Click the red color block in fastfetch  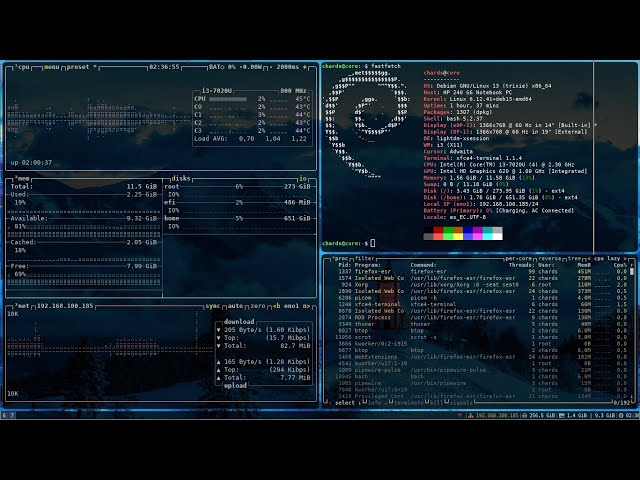point(438,230)
